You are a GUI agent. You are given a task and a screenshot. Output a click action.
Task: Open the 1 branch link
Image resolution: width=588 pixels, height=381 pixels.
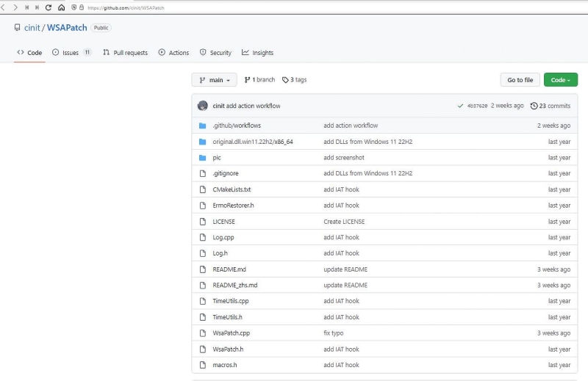[259, 80]
